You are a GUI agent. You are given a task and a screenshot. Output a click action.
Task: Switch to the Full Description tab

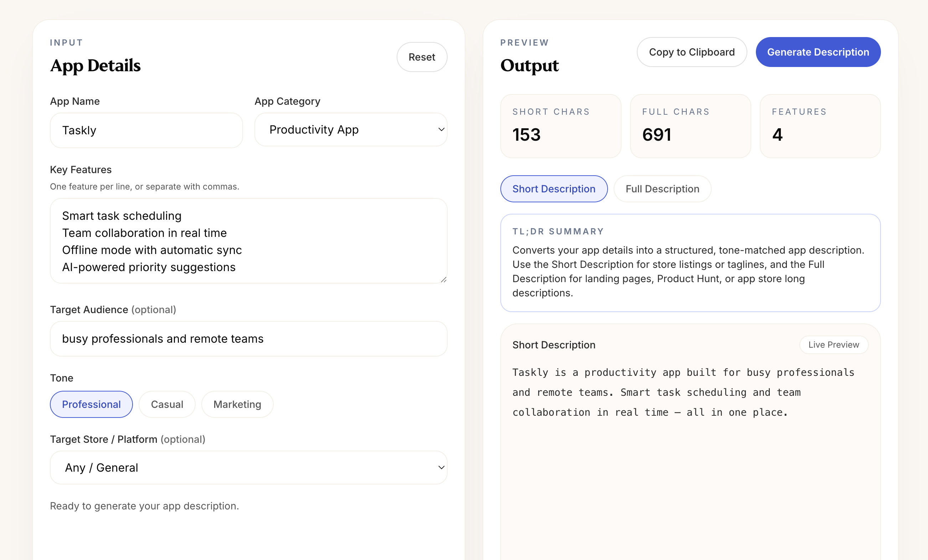pyautogui.click(x=662, y=189)
